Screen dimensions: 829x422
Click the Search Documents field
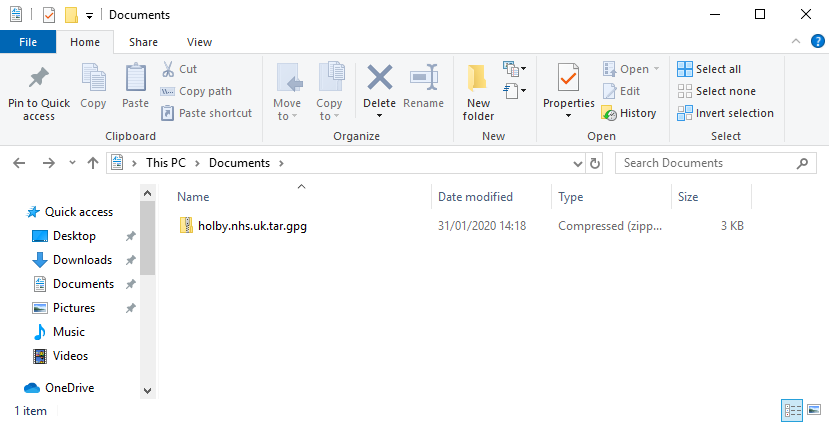pyautogui.click(x=716, y=163)
